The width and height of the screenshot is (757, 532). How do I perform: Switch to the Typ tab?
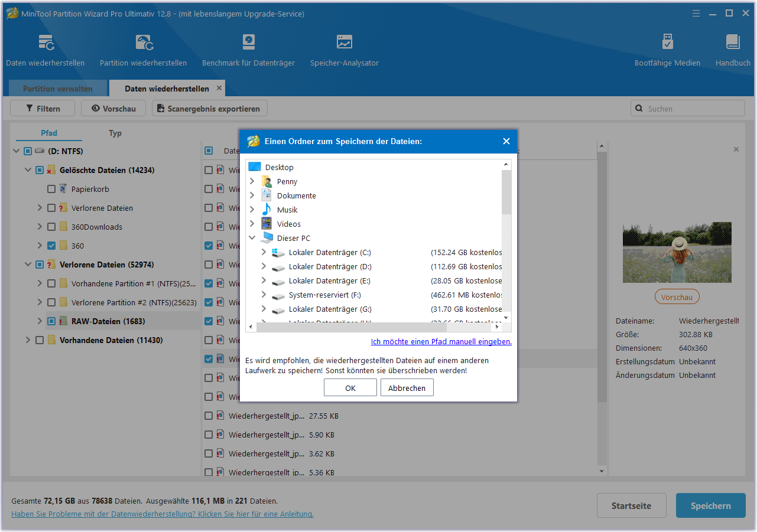pos(115,133)
